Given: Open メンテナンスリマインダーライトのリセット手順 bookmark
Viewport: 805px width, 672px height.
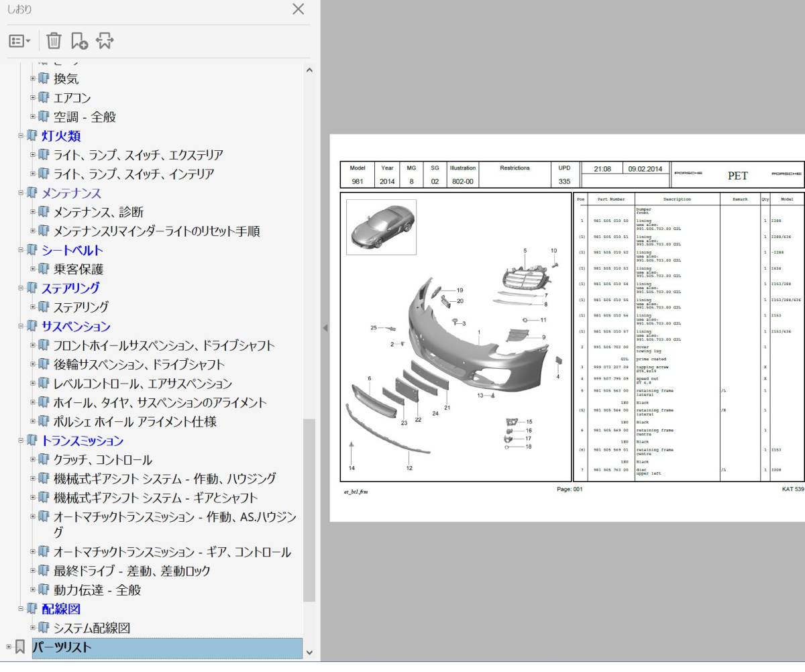Looking at the screenshot, I should pos(157,231).
